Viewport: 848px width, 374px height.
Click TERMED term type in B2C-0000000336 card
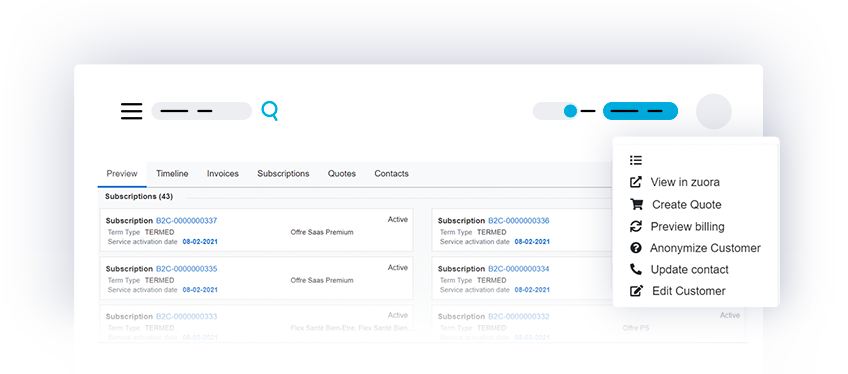pos(492,232)
